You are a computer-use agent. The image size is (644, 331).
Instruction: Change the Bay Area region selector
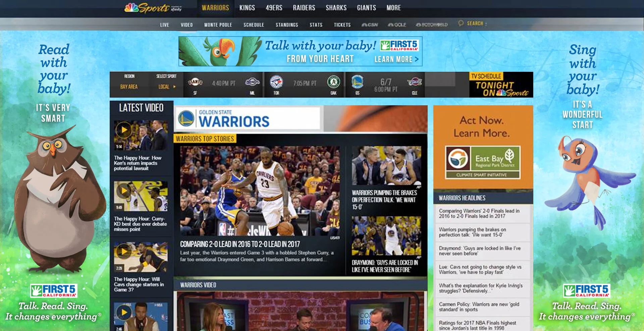click(x=129, y=87)
